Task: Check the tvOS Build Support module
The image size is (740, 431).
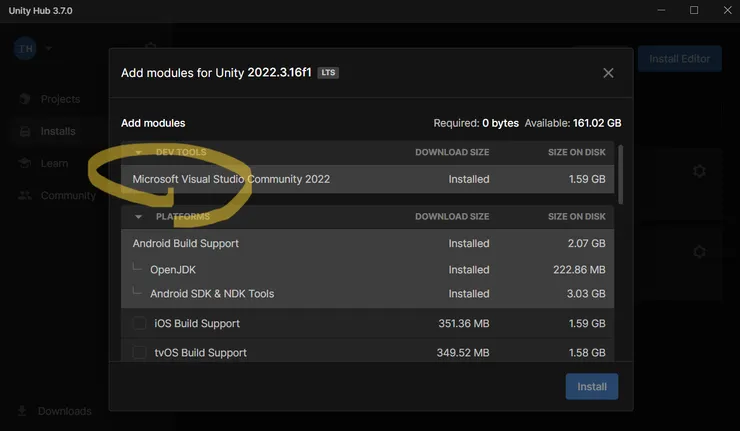Action: pos(140,352)
